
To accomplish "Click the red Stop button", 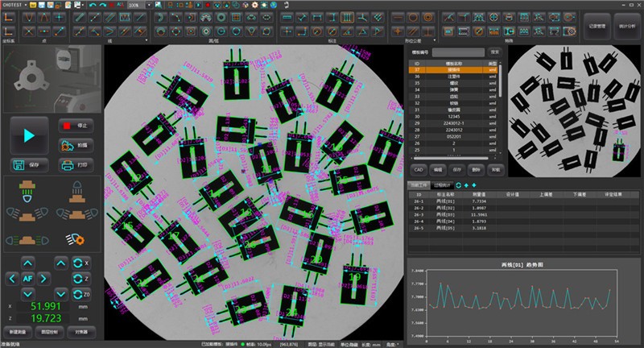I will click(x=76, y=126).
